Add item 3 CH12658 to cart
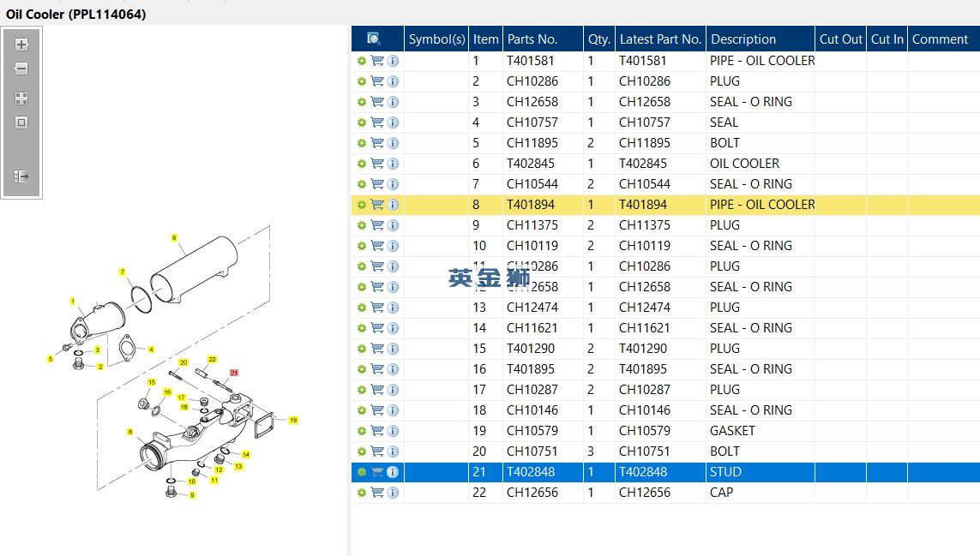 tap(377, 102)
